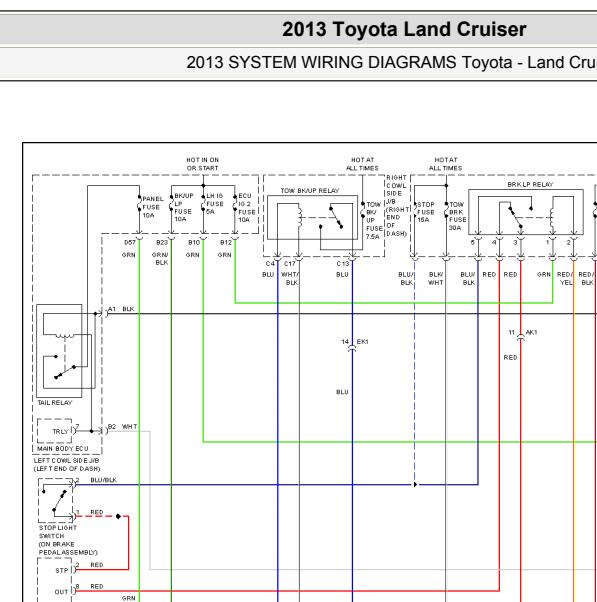This screenshot has height=602, width=597.
Task: Select the "RED/YEL" wire color label
Action: click(x=565, y=279)
